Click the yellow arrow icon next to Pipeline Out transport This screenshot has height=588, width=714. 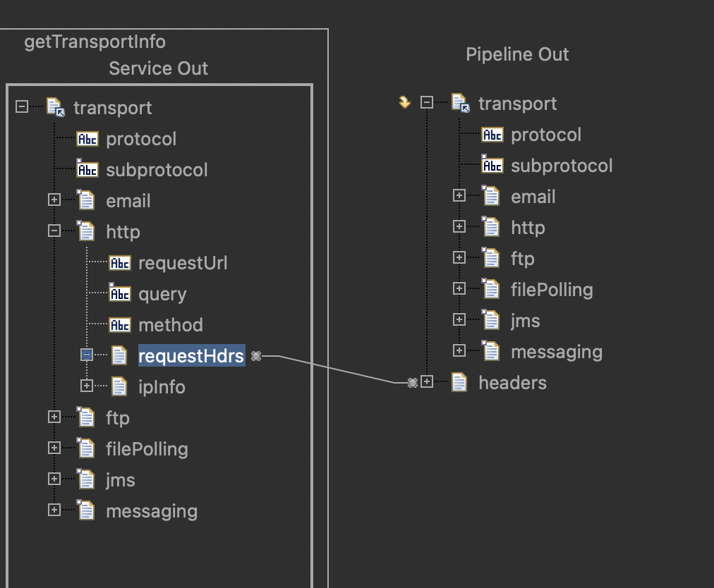404,103
